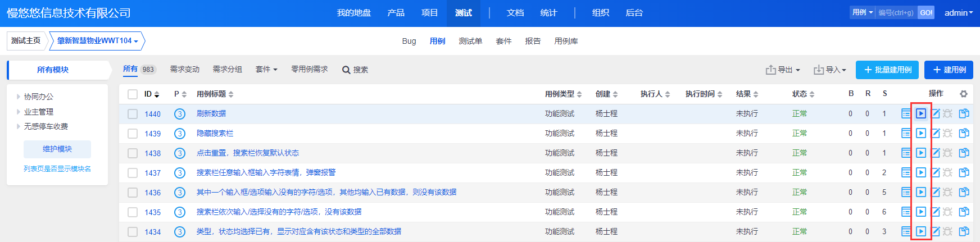Open the 刷新数据 test case link

point(211,113)
